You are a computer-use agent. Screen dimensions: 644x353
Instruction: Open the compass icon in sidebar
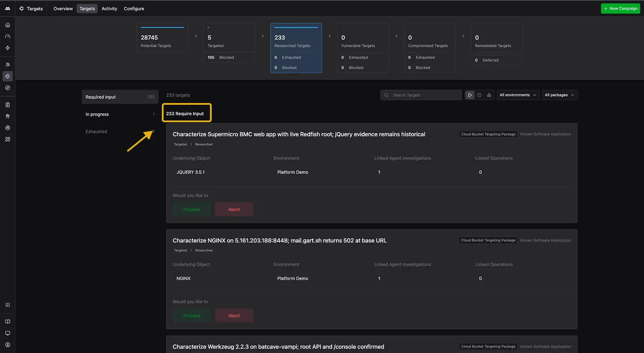click(8, 88)
